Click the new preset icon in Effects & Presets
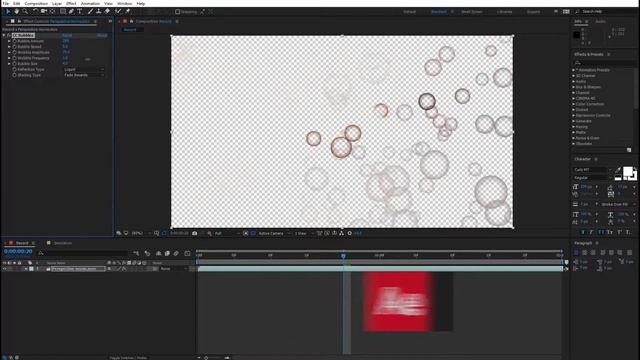The width and height of the screenshot is (640, 360). tap(629, 150)
